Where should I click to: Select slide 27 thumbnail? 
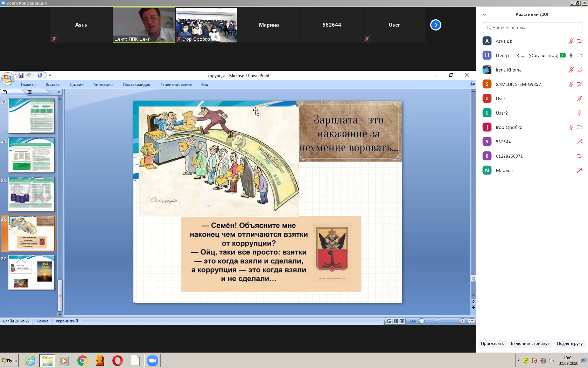point(31,273)
